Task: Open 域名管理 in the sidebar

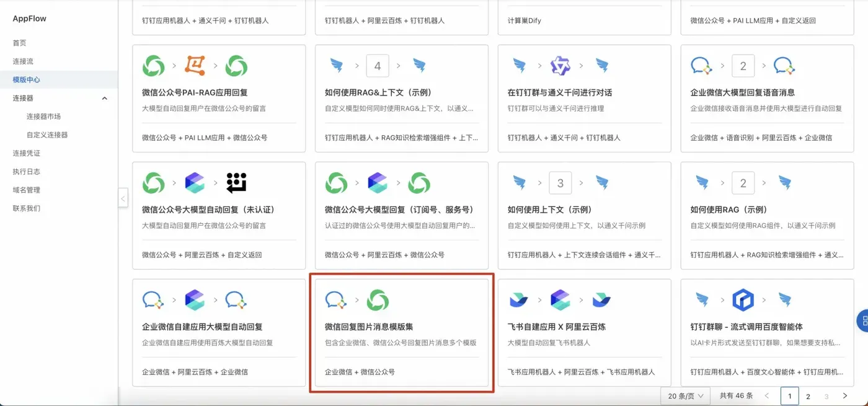Action: [x=27, y=190]
